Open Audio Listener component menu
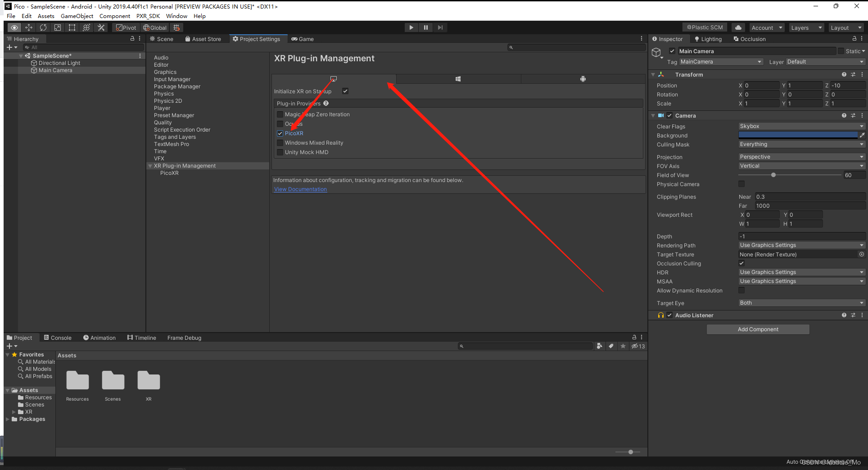 [x=862, y=315]
